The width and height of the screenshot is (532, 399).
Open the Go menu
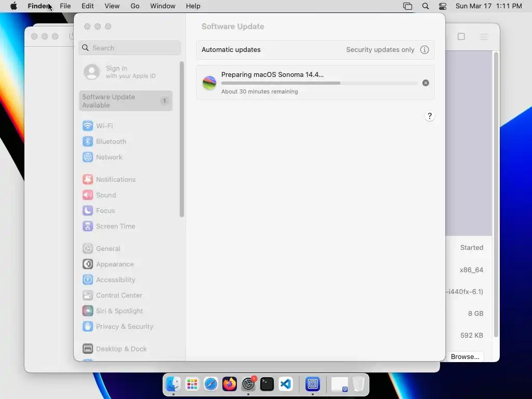point(135,6)
